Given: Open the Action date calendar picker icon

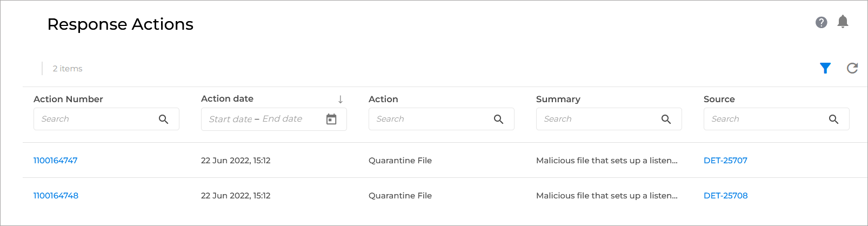Looking at the screenshot, I should [331, 119].
